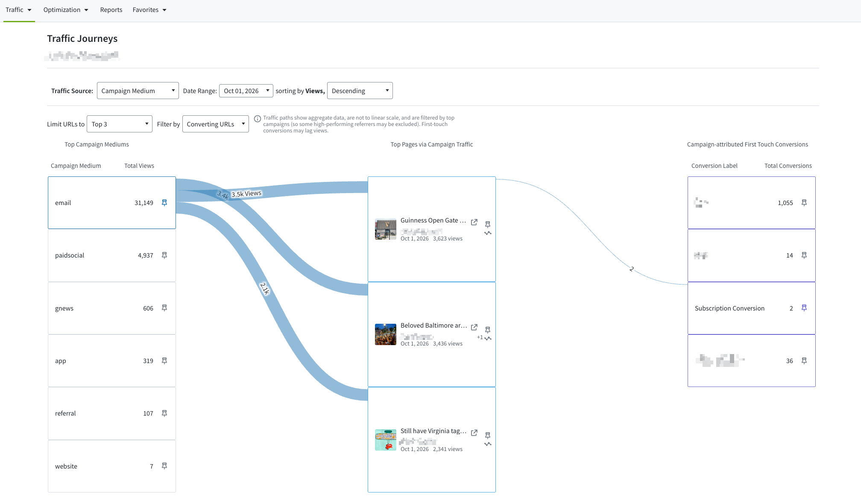The height and width of the screenshot is (504, 861).
Task: Show trend chart for Beloved Baltimore page
Action: click(488, 339)
